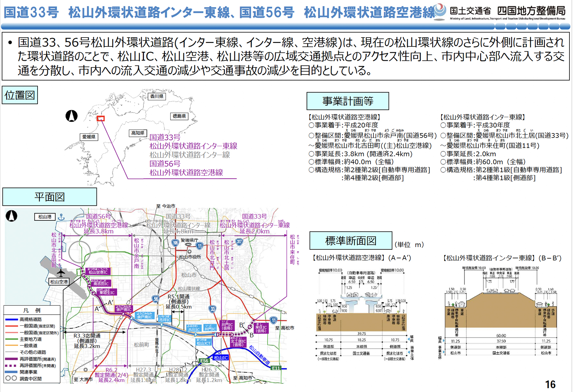Click the north arrow in the 位置図 map
The width and height of the screenshot is (573, 392).
tap(72, 116)
